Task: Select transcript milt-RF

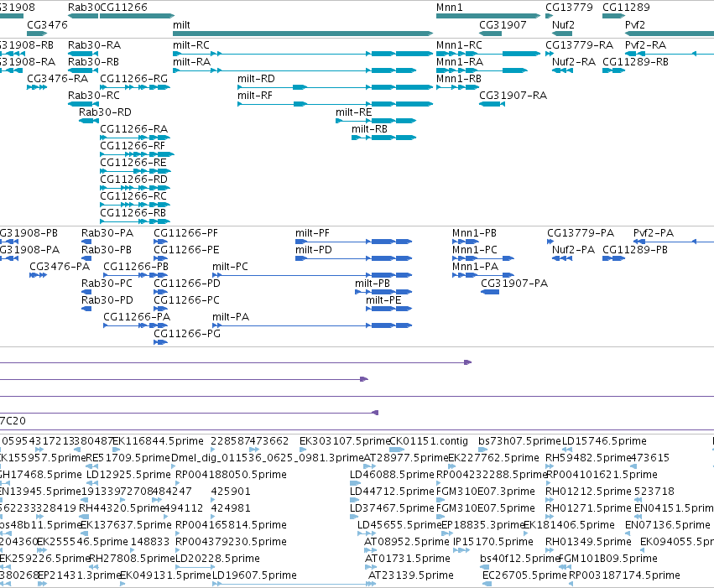Action: pyautogui.click(x=335, y=104)
